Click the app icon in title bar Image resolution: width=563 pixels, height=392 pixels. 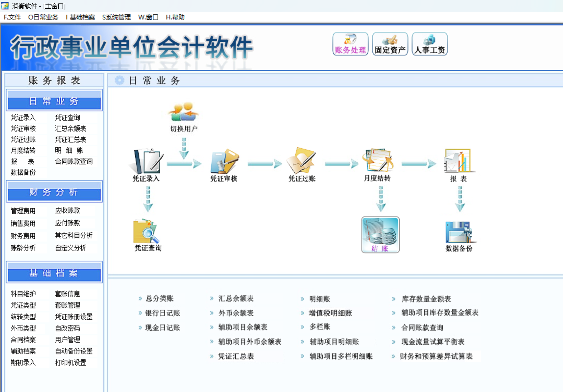[5, 6]
